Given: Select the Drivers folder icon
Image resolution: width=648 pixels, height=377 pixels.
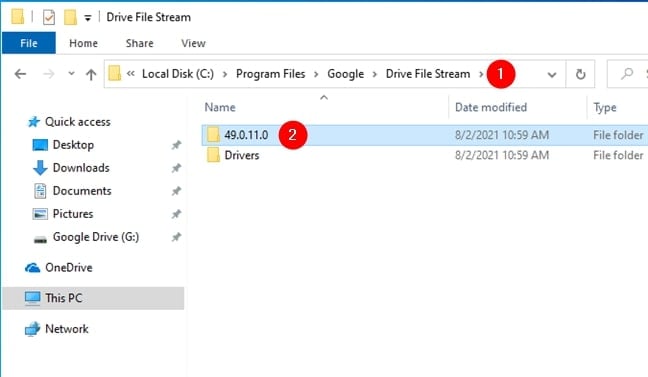Looking at the screenshot, I should (x=213, y=155).
